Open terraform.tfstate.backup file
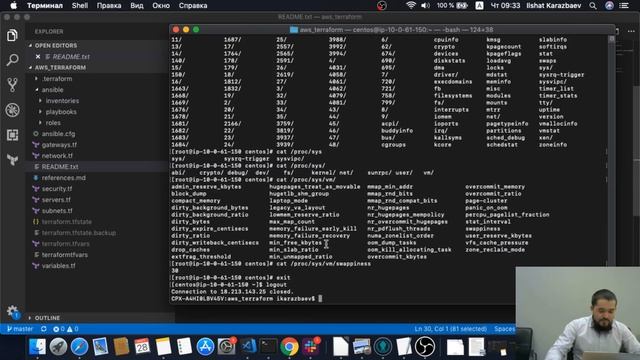Image resolution: width=640 pixels, height=360 pixels. pos(78,233)
